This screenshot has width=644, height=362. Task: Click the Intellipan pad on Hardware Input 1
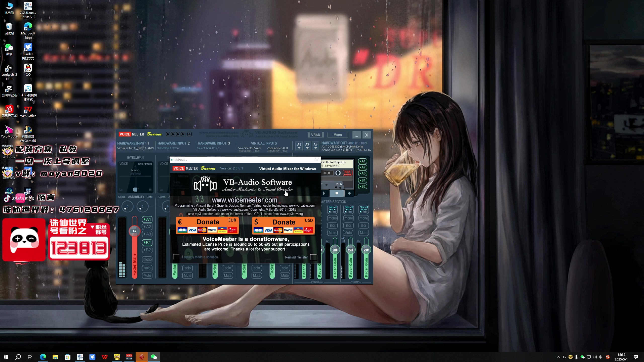[x=135, y=177]
